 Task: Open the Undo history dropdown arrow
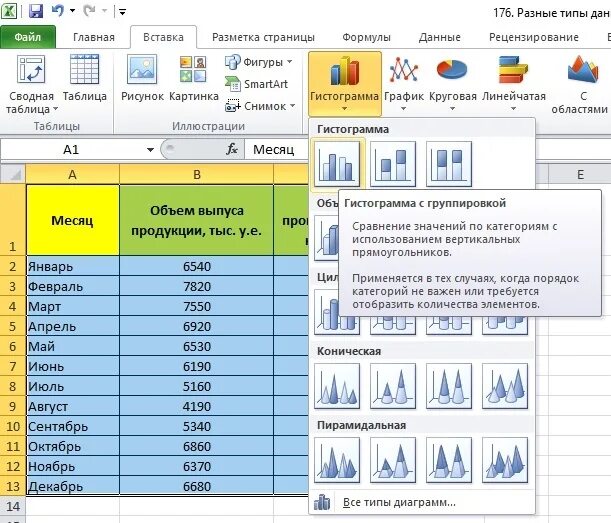click(72, 11)
